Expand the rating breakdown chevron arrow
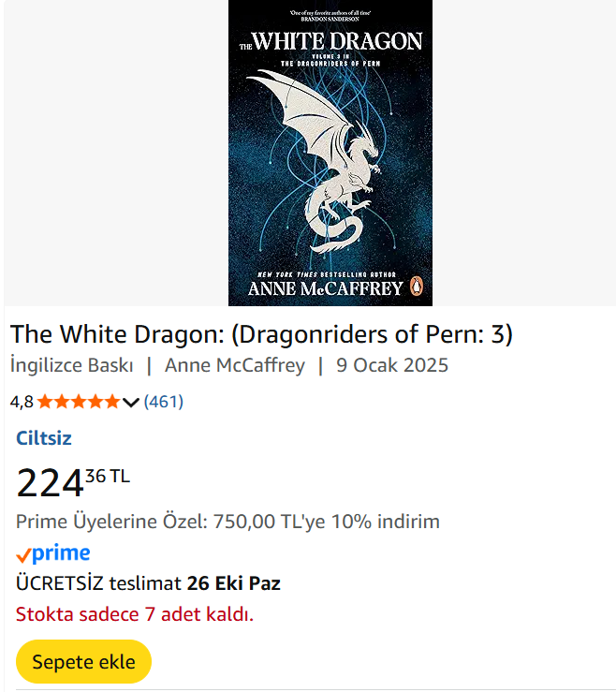 131,403
